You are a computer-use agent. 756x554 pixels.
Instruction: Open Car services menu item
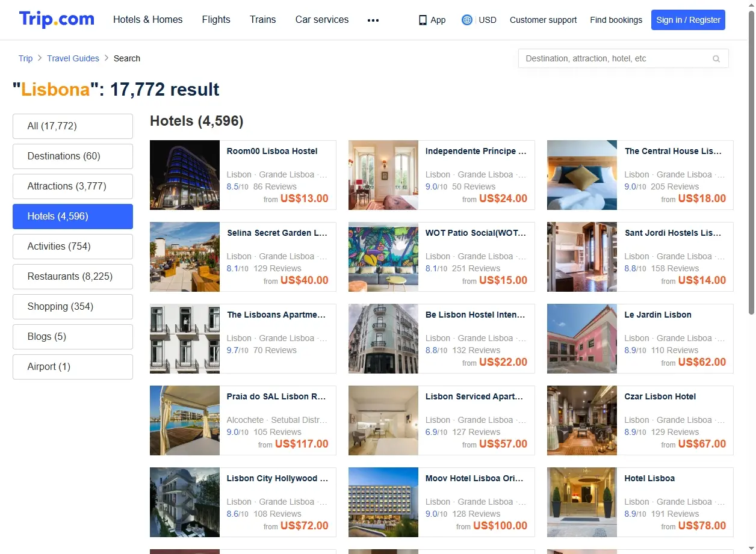tap(322, 19)
